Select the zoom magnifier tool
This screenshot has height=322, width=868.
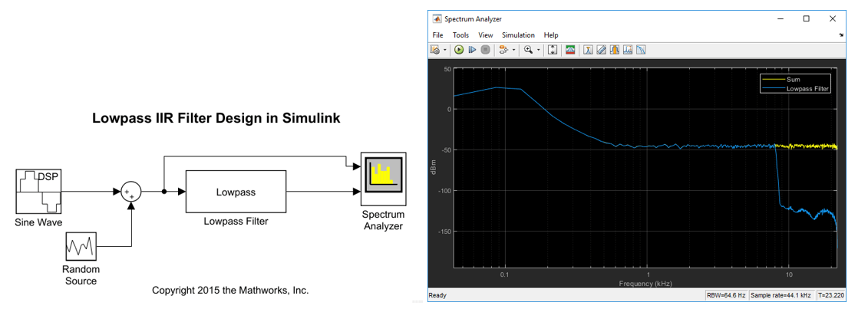coord(528,50)
